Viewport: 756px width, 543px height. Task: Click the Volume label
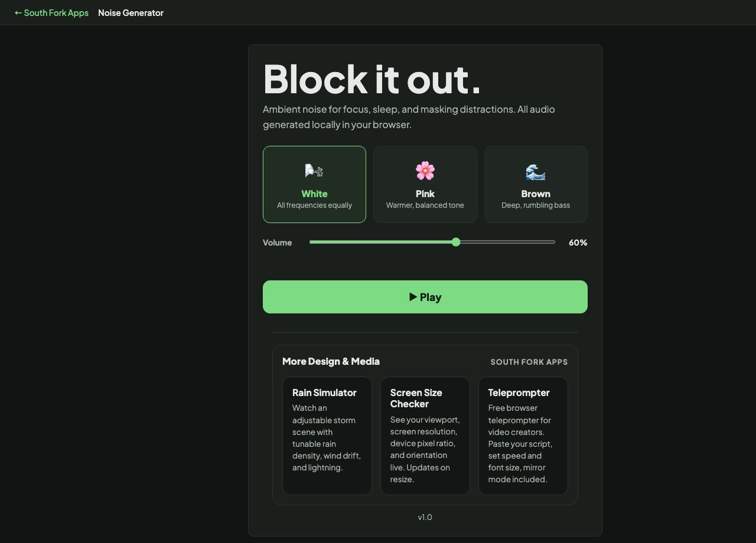(x=278, y=243)
